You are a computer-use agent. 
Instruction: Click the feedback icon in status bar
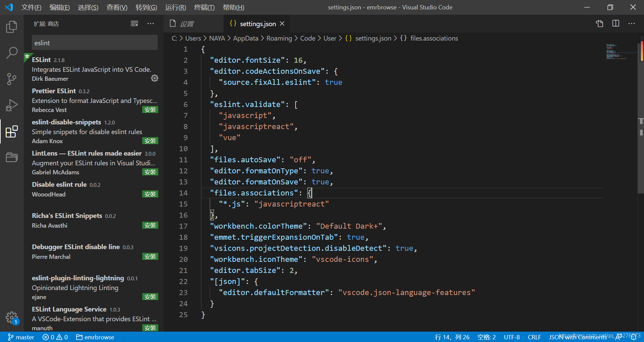(x=618, y=337)
